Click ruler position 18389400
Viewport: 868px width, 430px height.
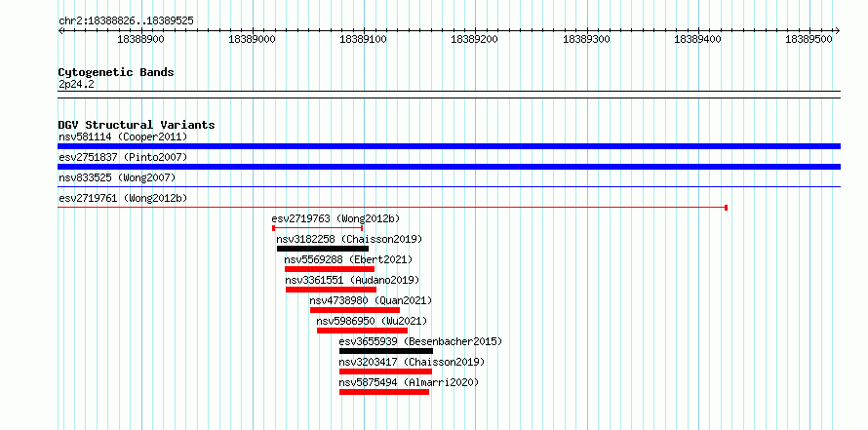(x=698, y=39)
